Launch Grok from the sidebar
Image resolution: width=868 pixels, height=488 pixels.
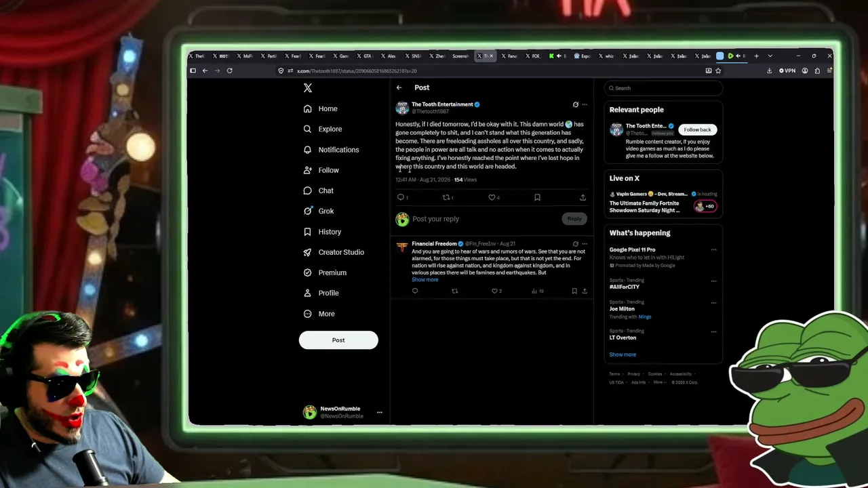point(319,211)
